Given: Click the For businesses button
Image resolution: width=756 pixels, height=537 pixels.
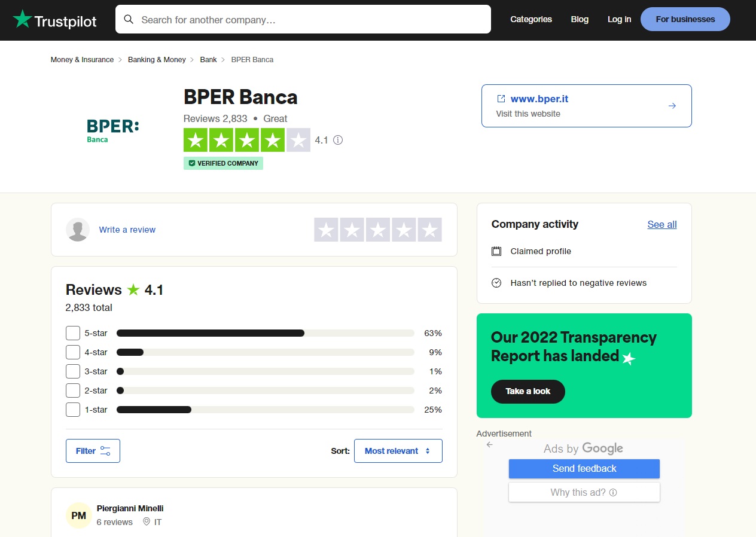Looking at the screenshot, I should [x=685, y=19].
